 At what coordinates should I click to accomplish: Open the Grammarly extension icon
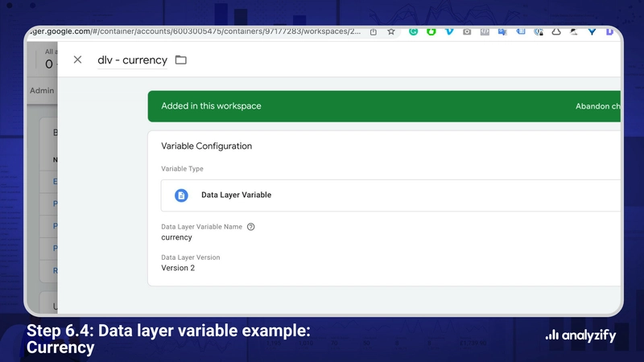(x=413, y=31)
